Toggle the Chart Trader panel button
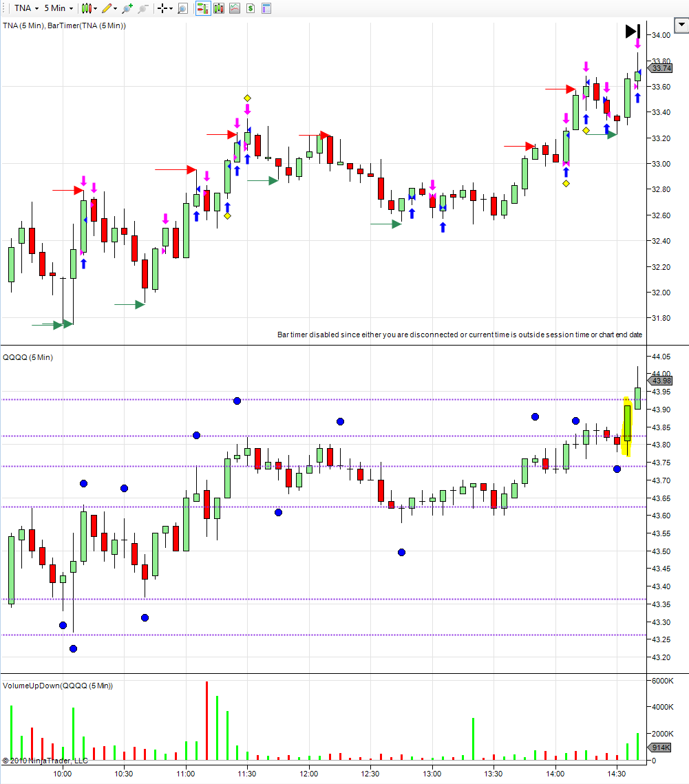 pyautogui.click(x=202, y=8)
